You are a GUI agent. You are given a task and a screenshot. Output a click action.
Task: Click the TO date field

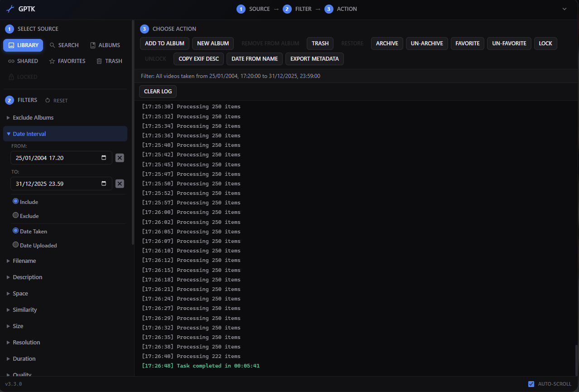point(61,184)
